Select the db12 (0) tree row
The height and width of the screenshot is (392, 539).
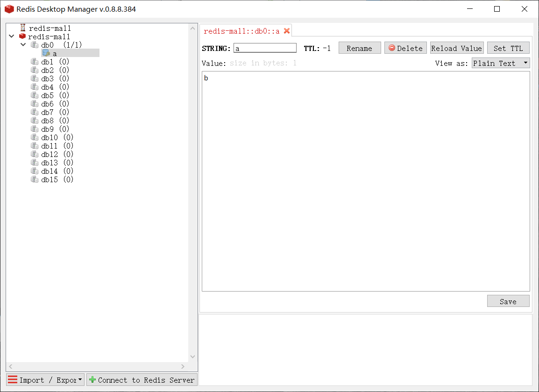[57, 154]
